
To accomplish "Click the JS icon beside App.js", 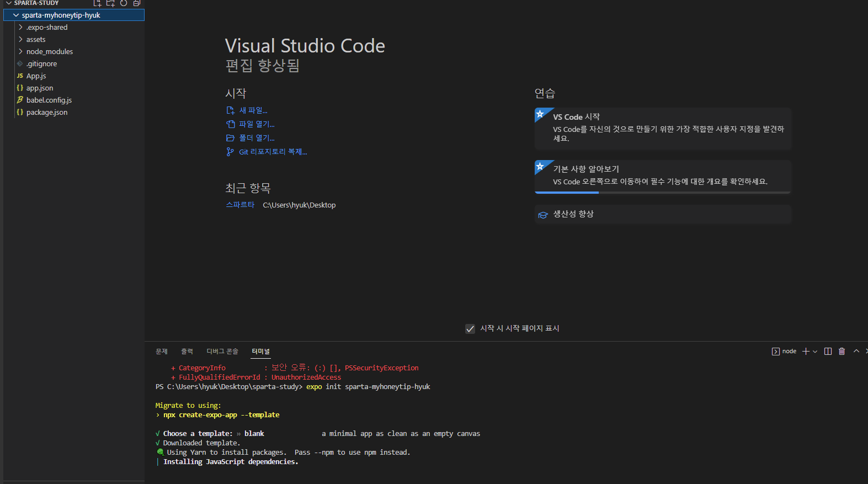I will (20, 76).
